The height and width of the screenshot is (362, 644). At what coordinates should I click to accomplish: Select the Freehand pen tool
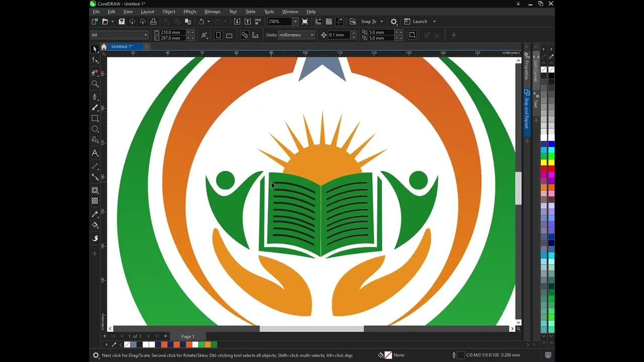point(95,97)
